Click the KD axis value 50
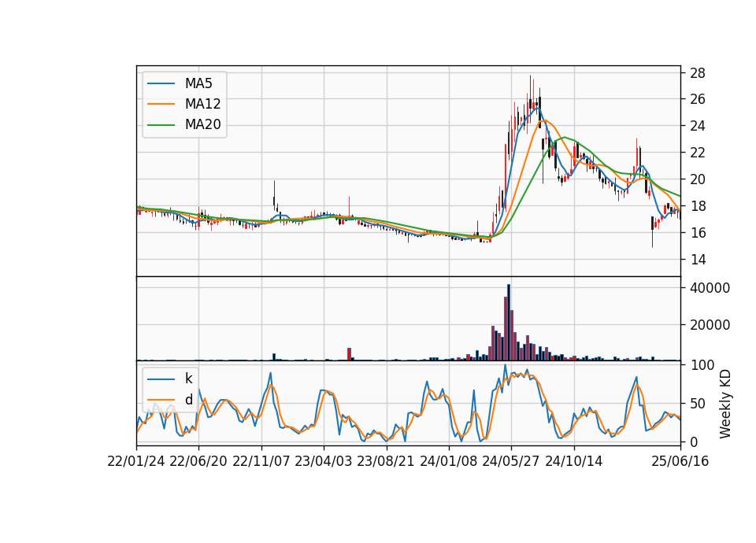Screen dimensions: 756x543 tap(699, 404)
